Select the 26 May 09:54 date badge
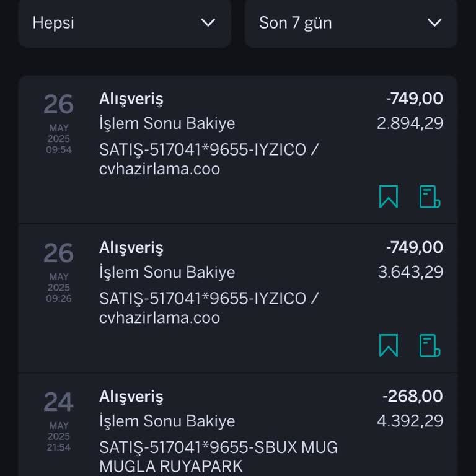476x476 pixels. [58, 123]
